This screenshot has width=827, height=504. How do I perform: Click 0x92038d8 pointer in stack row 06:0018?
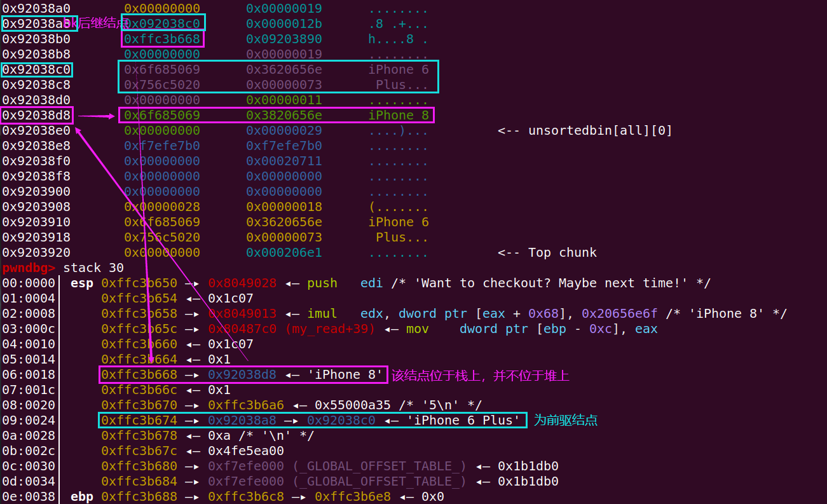[242, 375]
